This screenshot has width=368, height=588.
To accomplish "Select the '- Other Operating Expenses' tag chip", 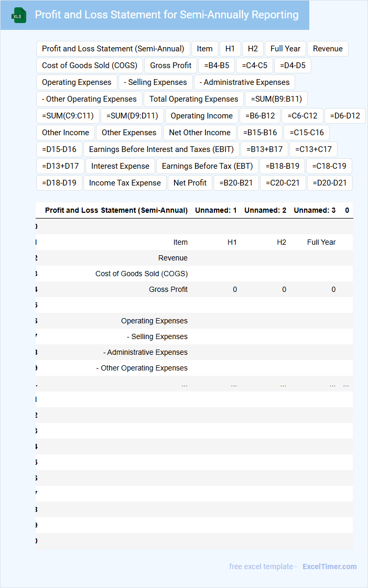I will (89, 99).
